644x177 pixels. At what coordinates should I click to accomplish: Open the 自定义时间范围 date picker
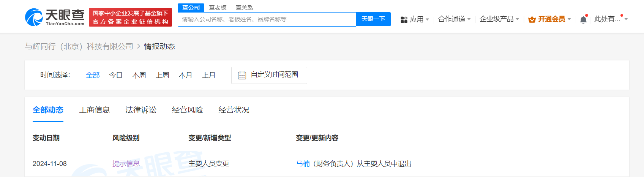coord(269,75)
